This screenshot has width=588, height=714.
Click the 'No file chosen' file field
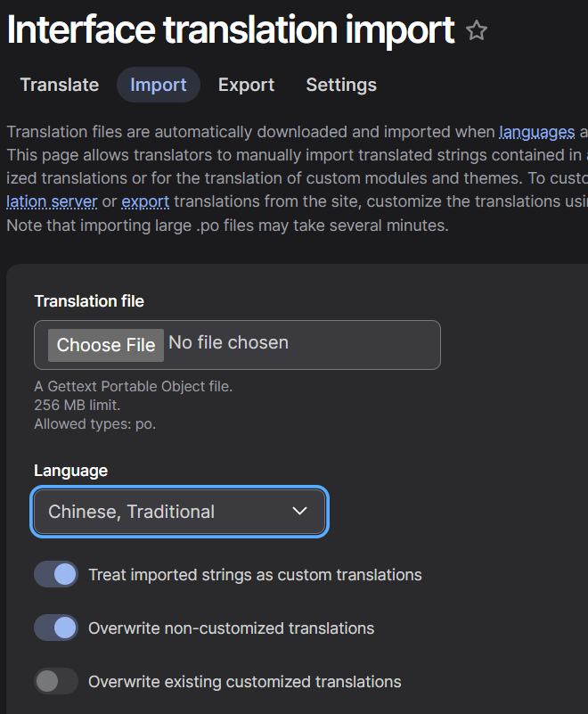(x=229, y=343)
